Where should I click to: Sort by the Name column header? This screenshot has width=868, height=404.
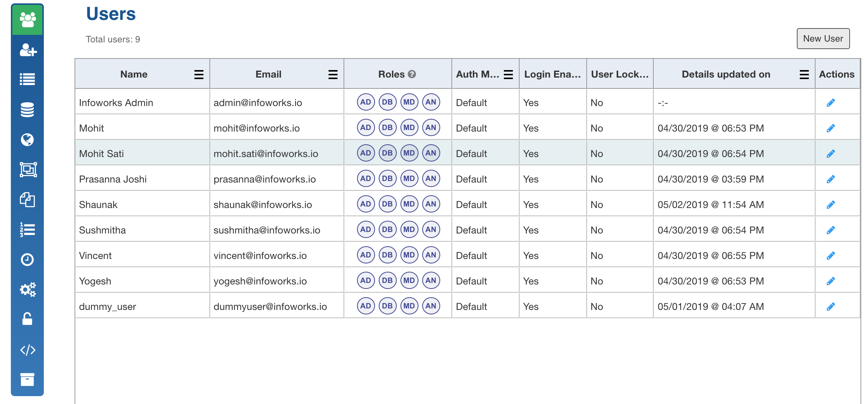pos(134,74)
